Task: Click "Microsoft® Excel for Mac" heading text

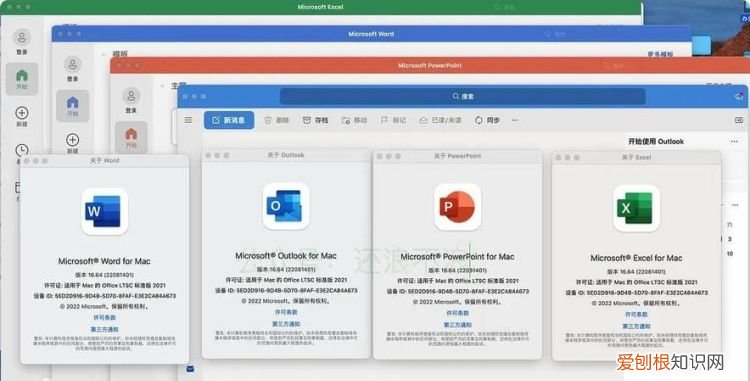Action: [636, 258]
